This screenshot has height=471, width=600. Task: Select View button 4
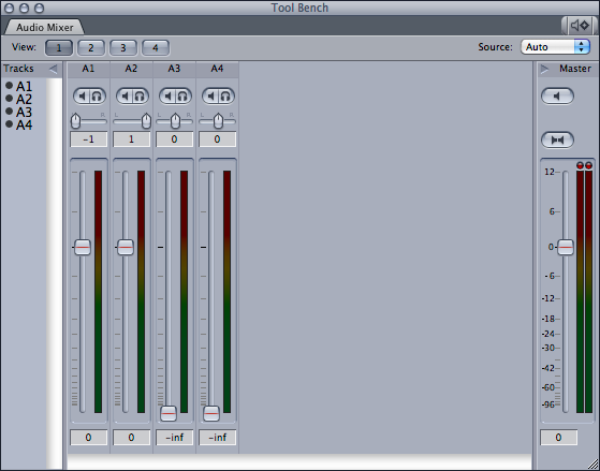[155, 48]
